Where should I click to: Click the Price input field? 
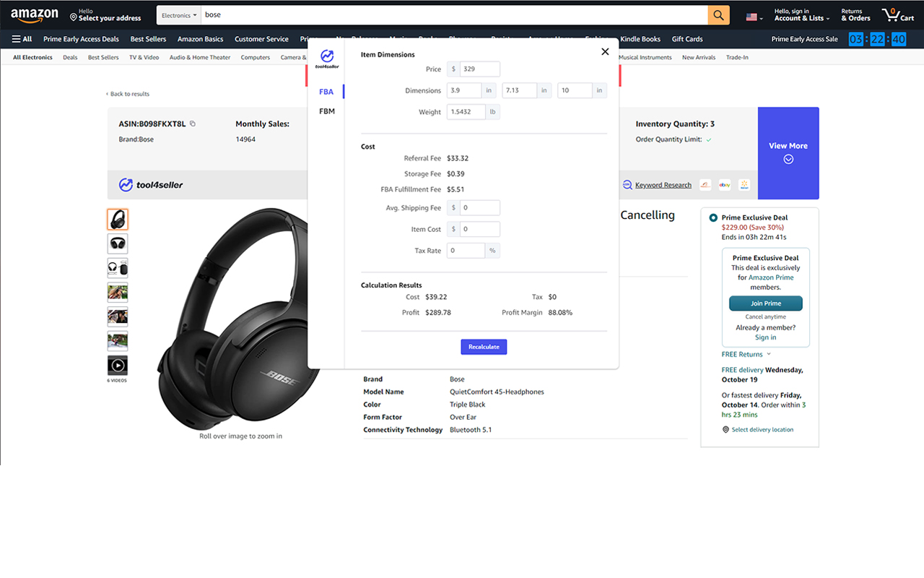pyautogui.click(x=479, y=69)
